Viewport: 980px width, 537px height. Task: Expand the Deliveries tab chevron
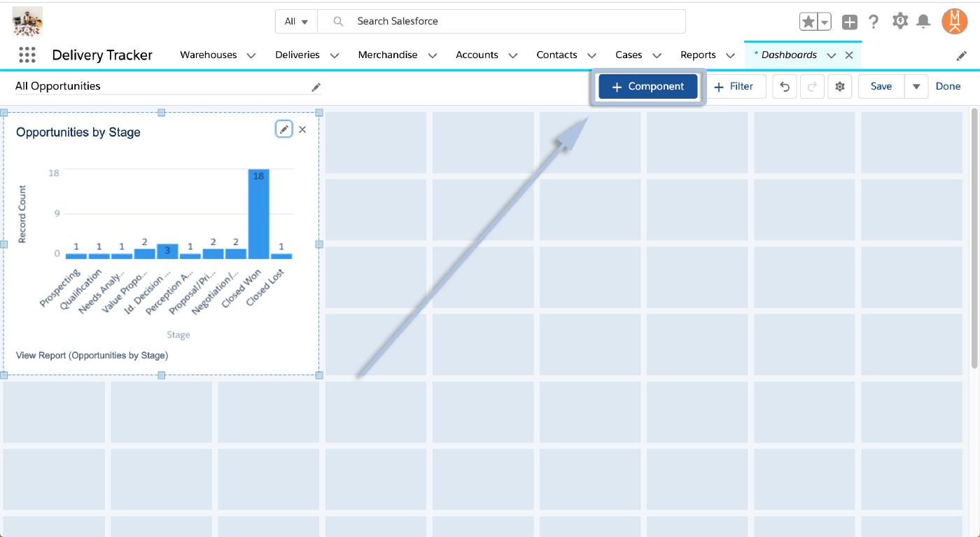(335, 55)
